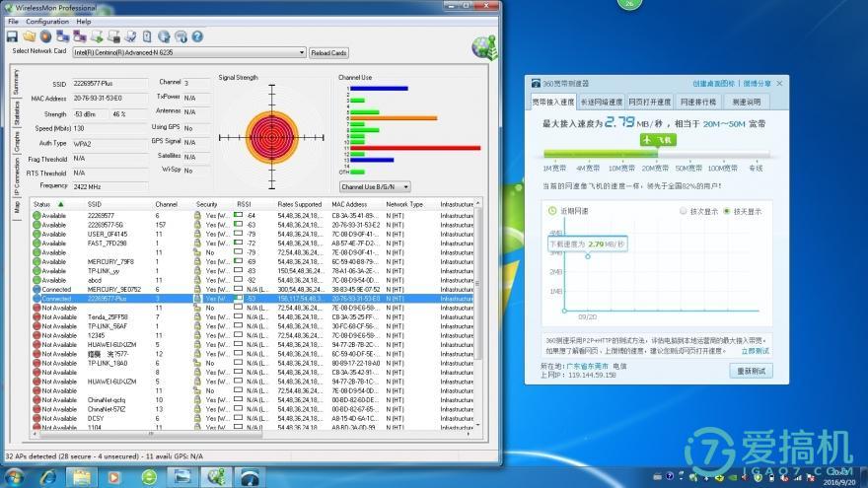Click red status icon of DCSY row

point(36,419)
